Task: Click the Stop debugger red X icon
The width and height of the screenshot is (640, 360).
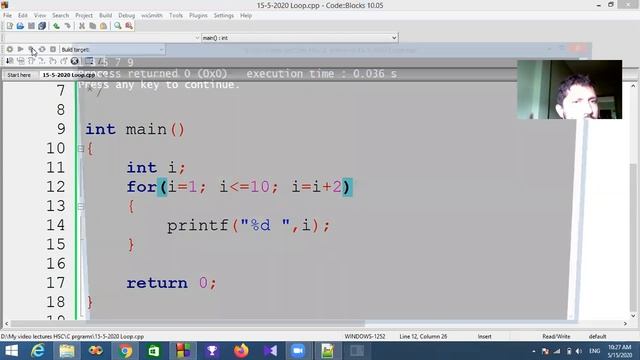Action: pyautogui.click(x=74, y=61)
